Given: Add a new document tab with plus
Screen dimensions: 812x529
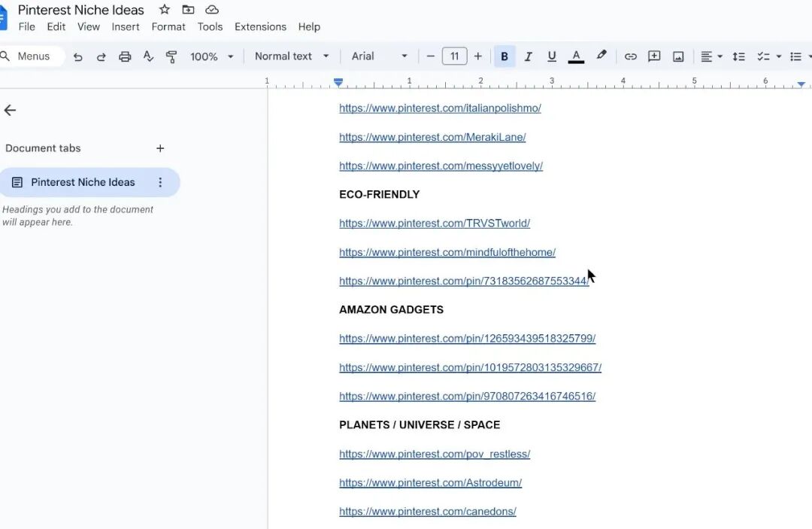Looking at the screenshot, I should pyautogui.click(x=161, y=148).
